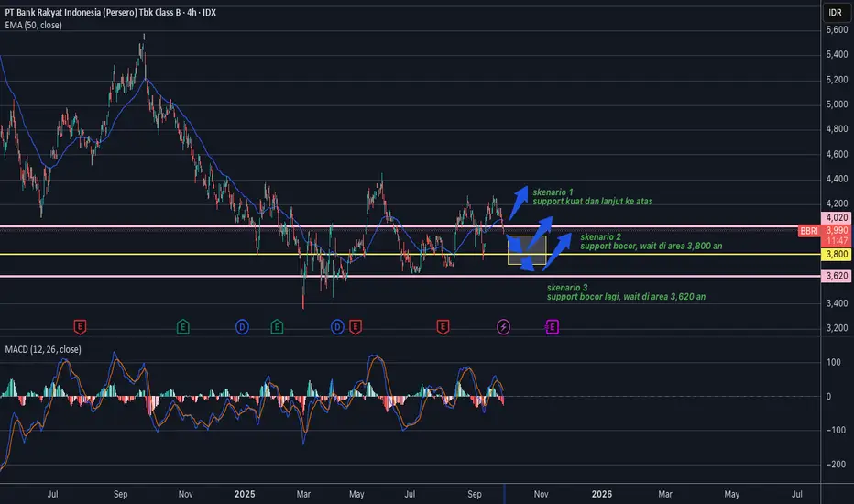Click the 4,400 price axis value
The height and width of the screenshot is (504, 854).
tap(837, 179)
